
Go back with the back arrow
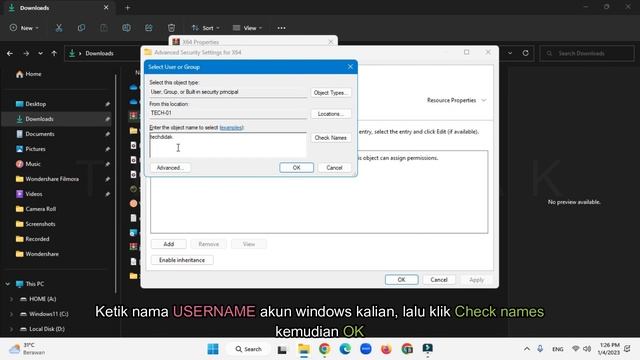tap(10, 53)
